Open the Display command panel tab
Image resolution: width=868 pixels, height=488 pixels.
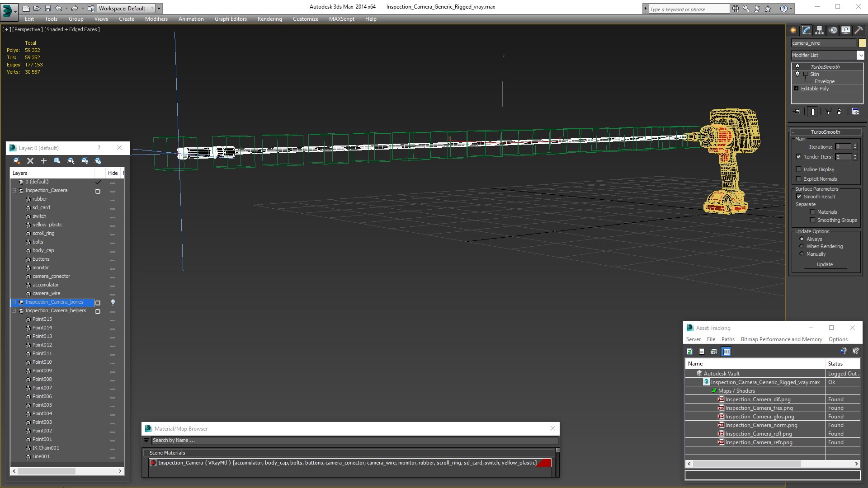pos(846,30)
